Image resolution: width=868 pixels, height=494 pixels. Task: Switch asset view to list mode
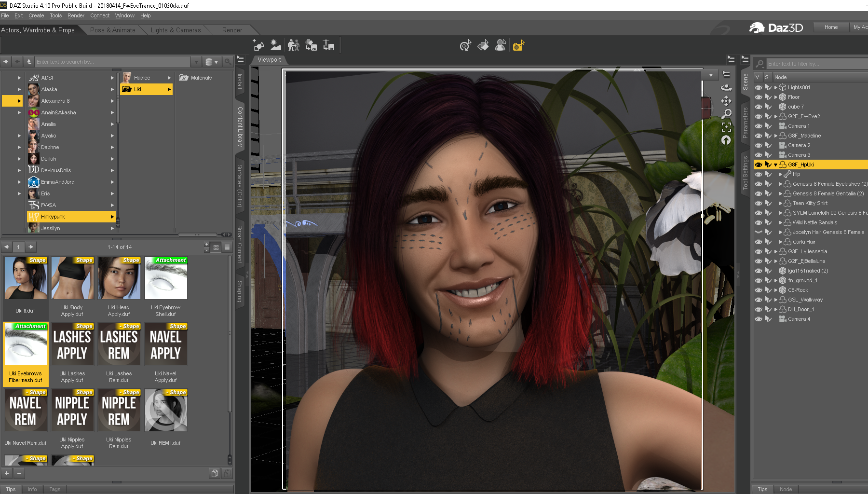click(x=227, y=247)
